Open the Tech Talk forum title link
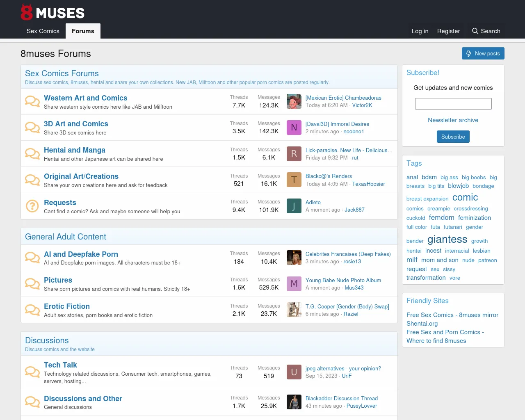 [60, 365]
